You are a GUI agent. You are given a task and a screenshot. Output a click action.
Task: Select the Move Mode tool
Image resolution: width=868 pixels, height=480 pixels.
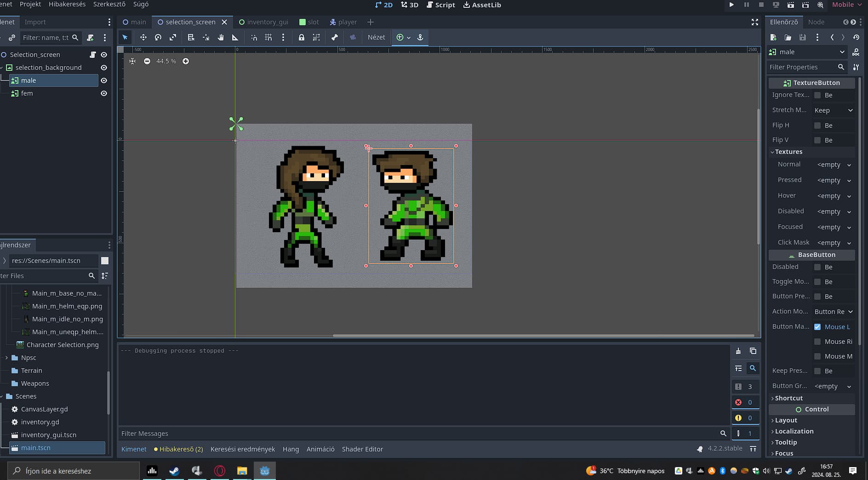(143, 37)
